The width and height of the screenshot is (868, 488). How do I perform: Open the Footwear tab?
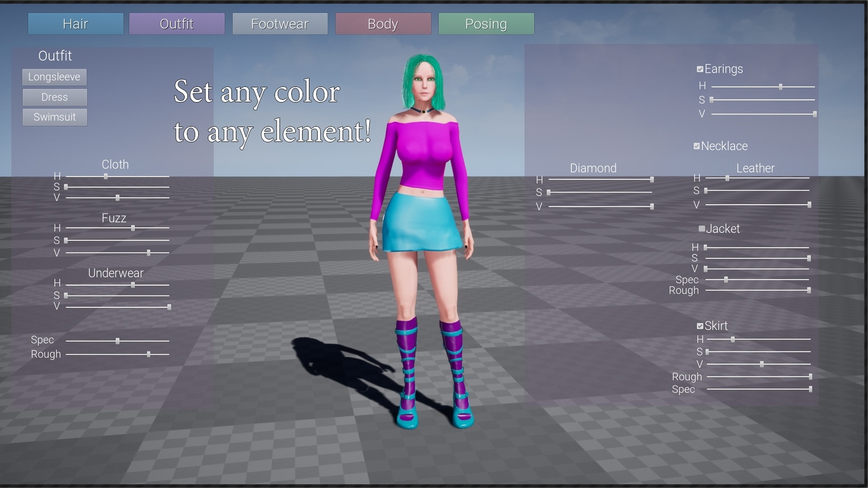point(280,23)
